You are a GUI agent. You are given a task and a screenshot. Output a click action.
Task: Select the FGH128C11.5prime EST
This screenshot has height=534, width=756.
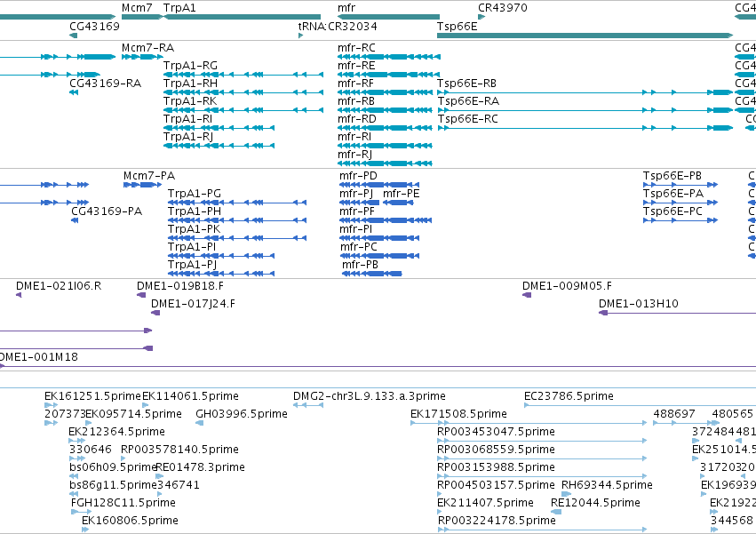coord(81,512)
